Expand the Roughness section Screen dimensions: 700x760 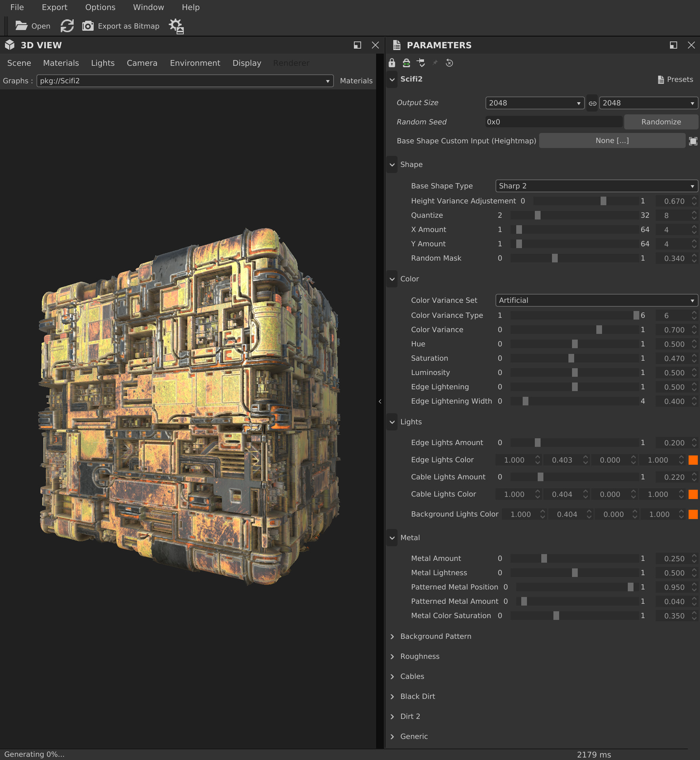[x=420, y=656]
